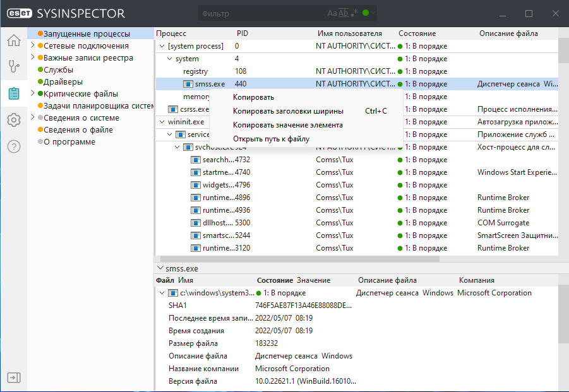
Task: Collapse the smss.exe details panel
Action: coord(160,268)
